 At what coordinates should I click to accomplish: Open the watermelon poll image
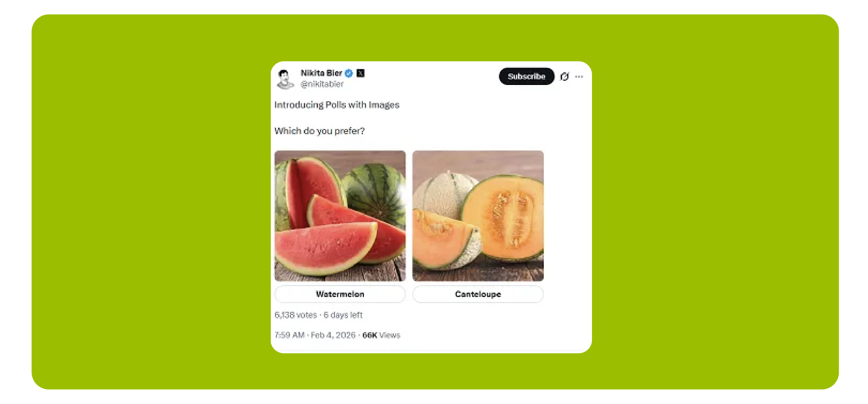pyautogui.click(x=340, y=216)
